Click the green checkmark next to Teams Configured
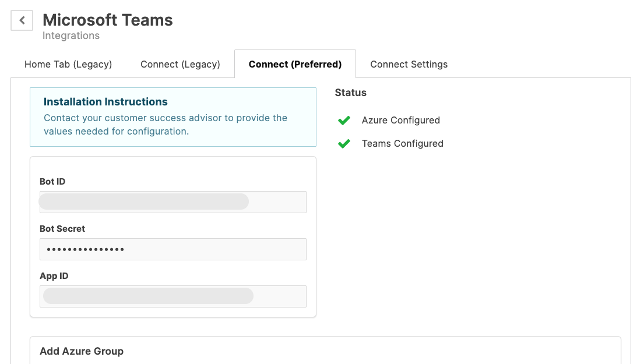The height and width of the screenshot is (364, 644). pyautogui.click(x=344, y=144)
